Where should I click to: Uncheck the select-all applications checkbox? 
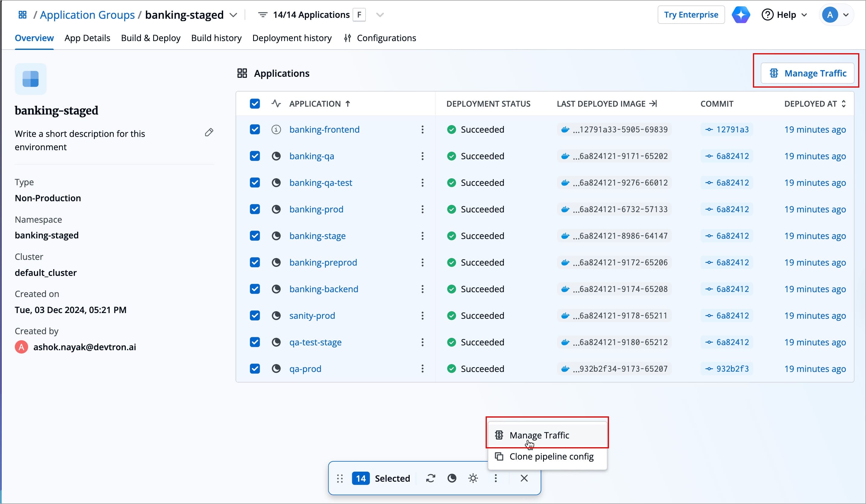click(x=255, y=104)
